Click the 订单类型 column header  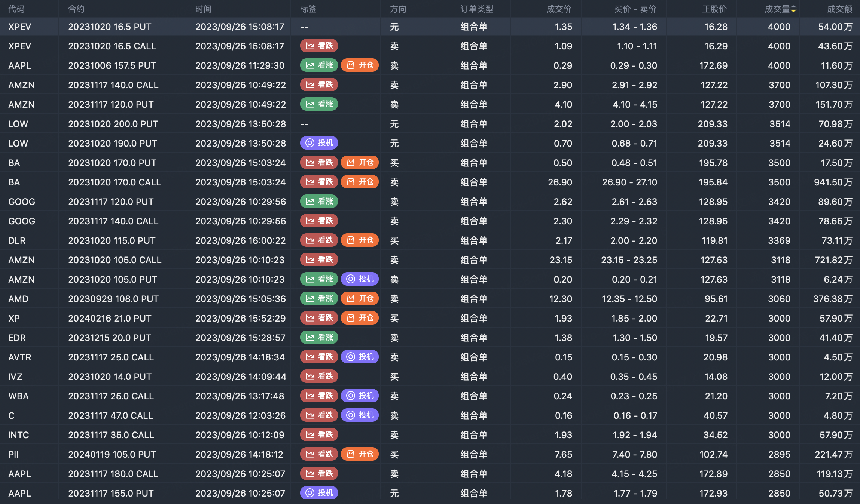tap(477, 9)
